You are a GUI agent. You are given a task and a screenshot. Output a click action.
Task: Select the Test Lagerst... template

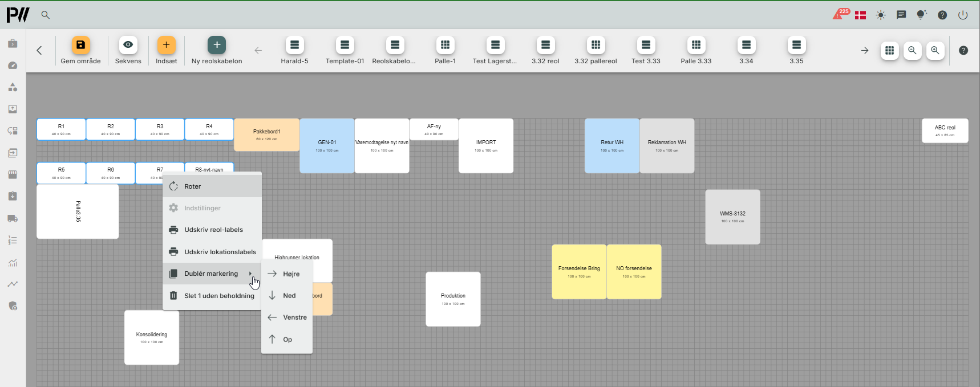495,51
